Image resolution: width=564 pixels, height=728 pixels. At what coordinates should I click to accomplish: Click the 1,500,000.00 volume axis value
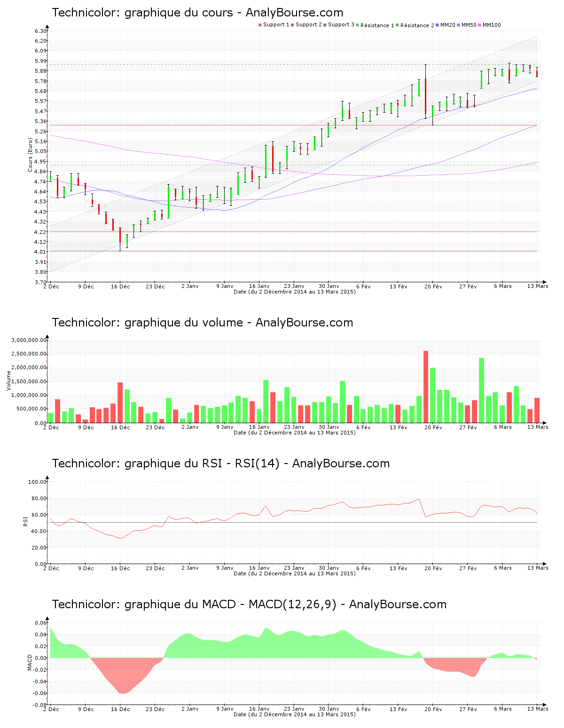(29, 381)
